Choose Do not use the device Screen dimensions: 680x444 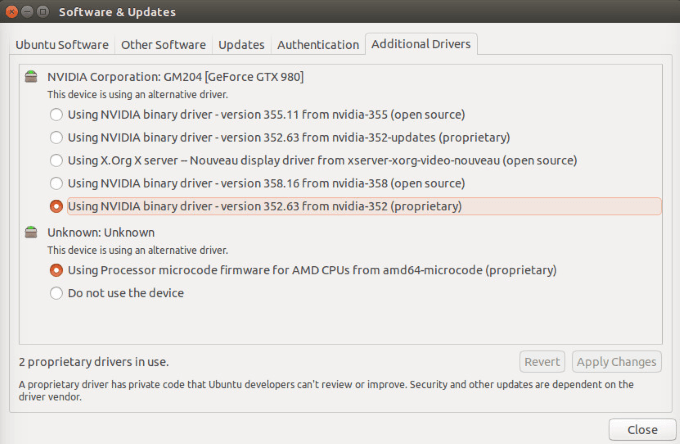pyautogui.click(x=56, y=293)
